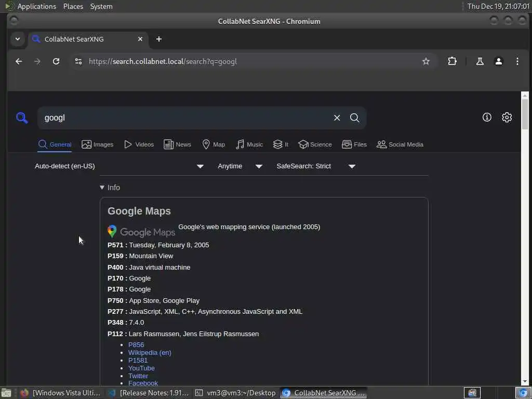Reload the page
This screenshot has width=532, height=399.
pos(56,61)
